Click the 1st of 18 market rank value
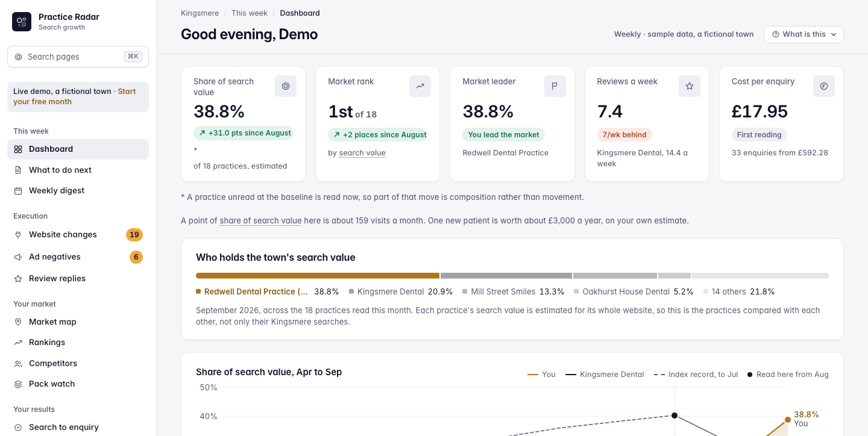This screenshot has height=436, width=868. click(352, 112)
